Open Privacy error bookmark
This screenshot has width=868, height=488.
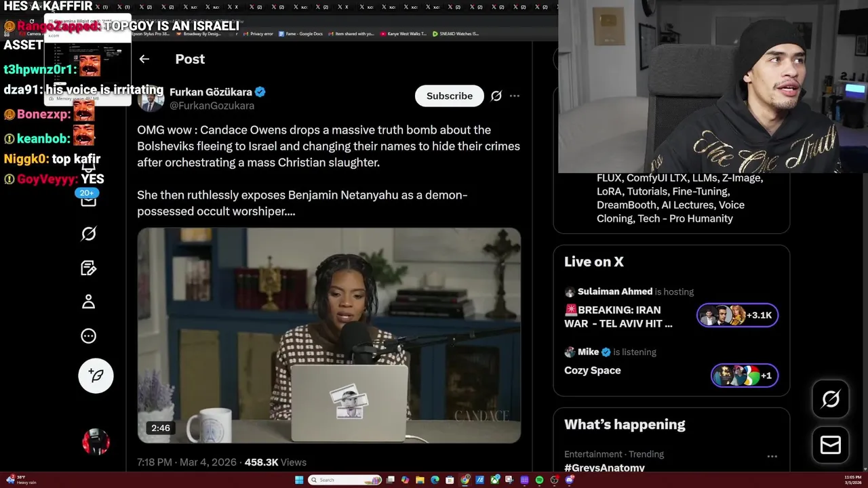[x=258, y=33]
